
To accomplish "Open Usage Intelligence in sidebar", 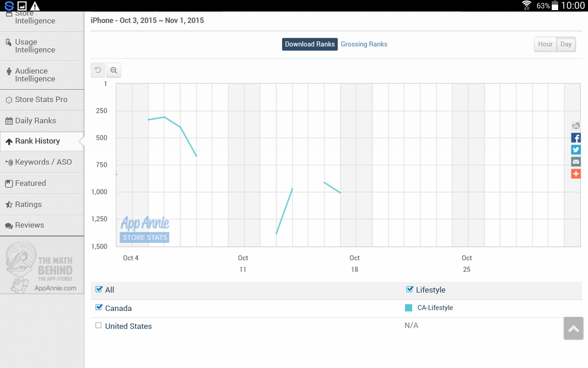I will [42, 46].
